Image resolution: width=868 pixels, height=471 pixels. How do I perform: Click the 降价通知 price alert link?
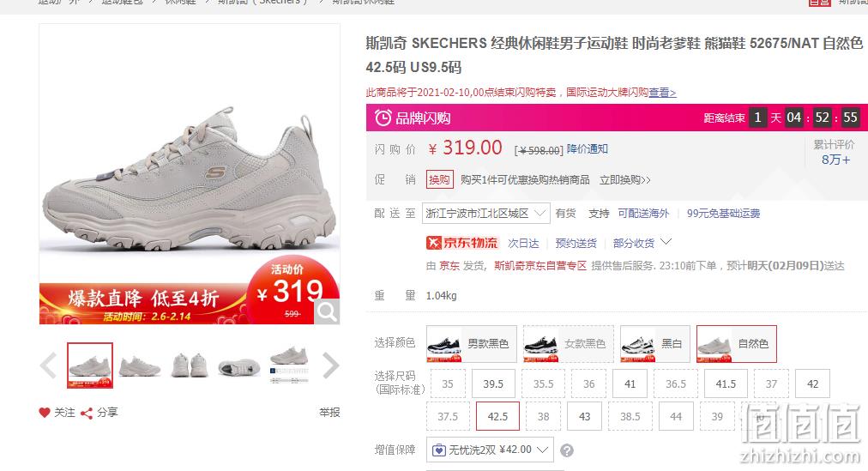[588, 149]
